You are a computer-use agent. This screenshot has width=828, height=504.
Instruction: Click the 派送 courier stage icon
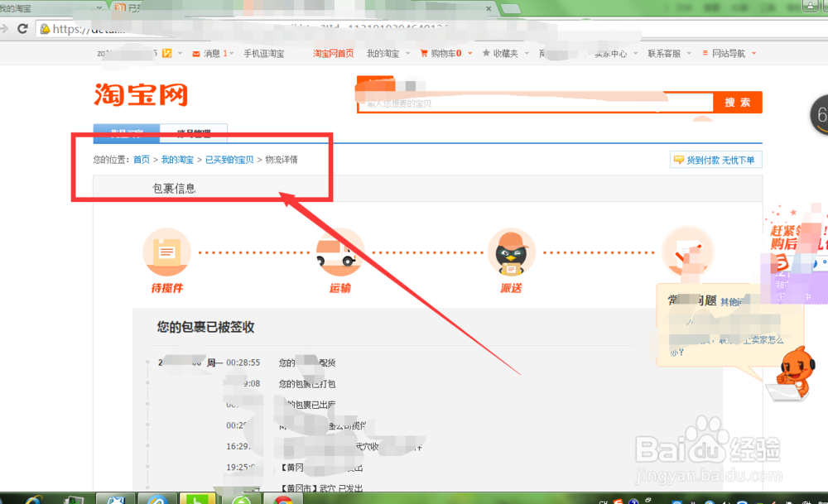pos(511,252)
